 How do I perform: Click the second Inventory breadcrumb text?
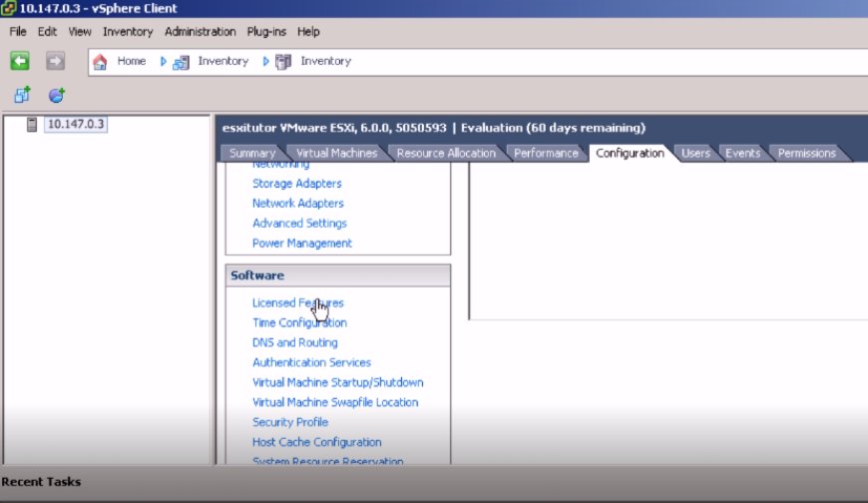[x=325, y=61]
